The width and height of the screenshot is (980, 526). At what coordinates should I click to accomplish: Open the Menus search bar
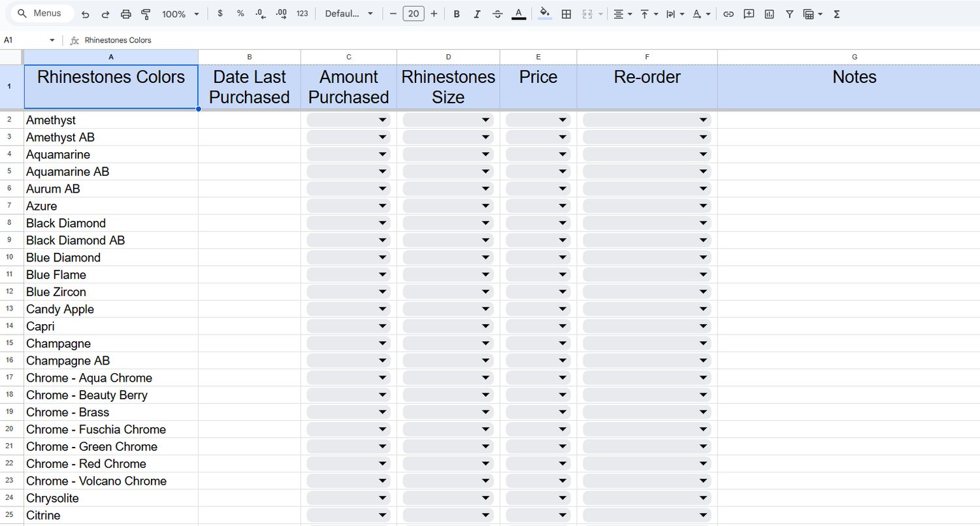pyautogui.click(x=41, y=13)
